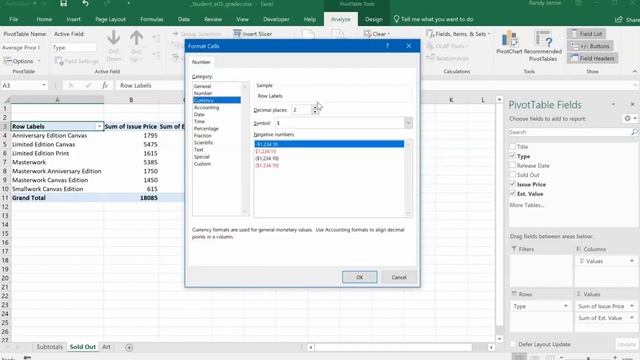The width and height of the screenshot is (640, 360).
Task: Open Sum of Est. Value field dropdown
Action: (x=632, y=318)
